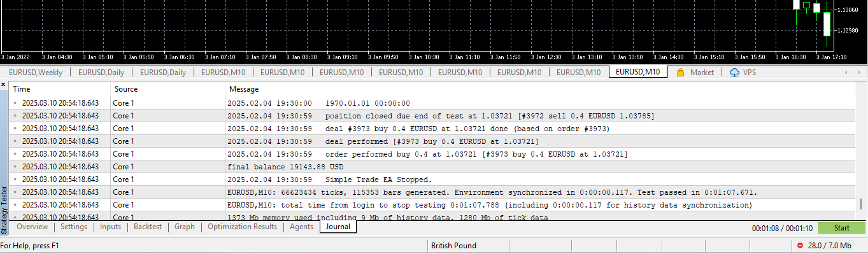The height and width of the screenshot is (254, 868).
Task: Click the Market shopping bag icon
Action: [680, 73]
